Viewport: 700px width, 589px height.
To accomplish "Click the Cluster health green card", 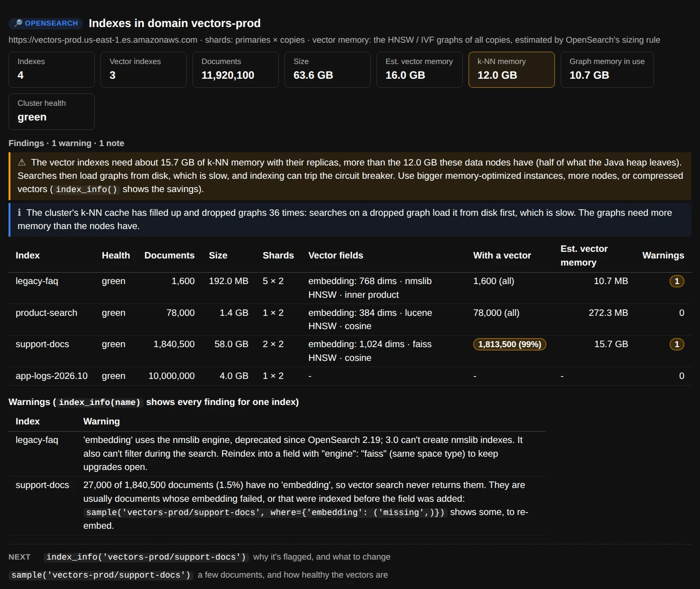I will tap(52, 111).
